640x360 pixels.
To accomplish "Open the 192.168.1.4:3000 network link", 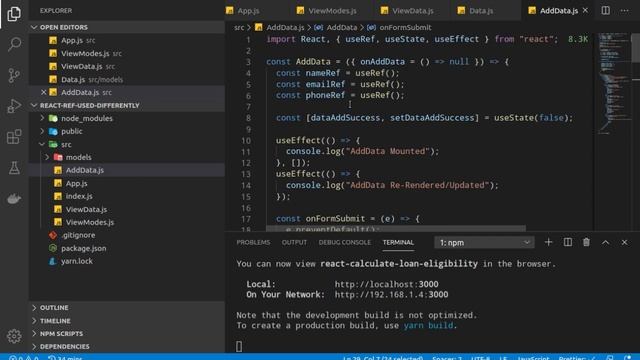I will coord(391,294).
